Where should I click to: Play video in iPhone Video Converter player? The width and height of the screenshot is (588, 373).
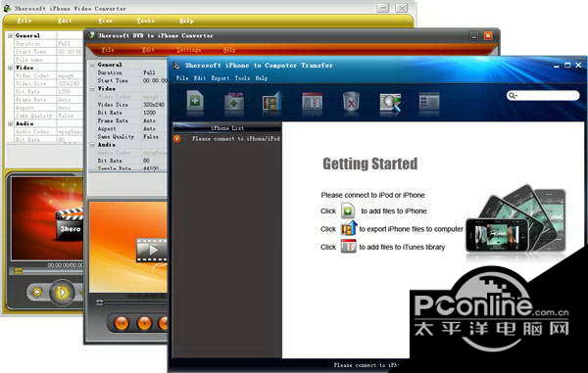63,292
